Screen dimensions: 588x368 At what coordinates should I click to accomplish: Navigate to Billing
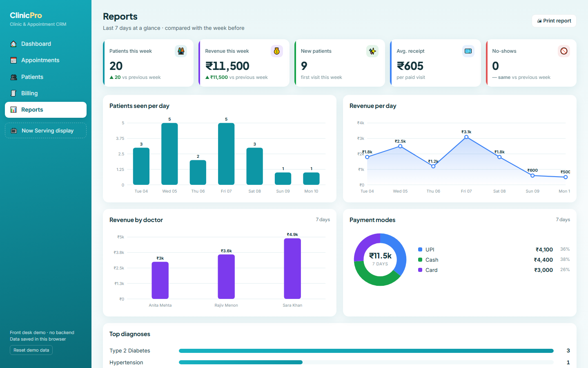coord(46,93)
